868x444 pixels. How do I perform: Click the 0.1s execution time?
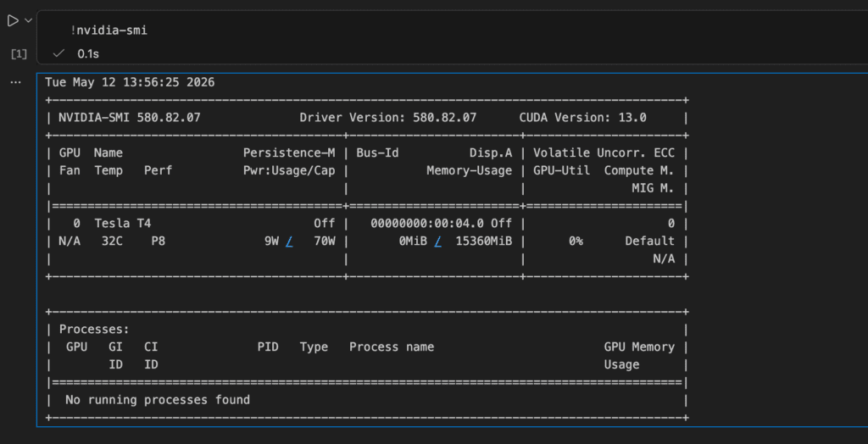coord(88,53)
